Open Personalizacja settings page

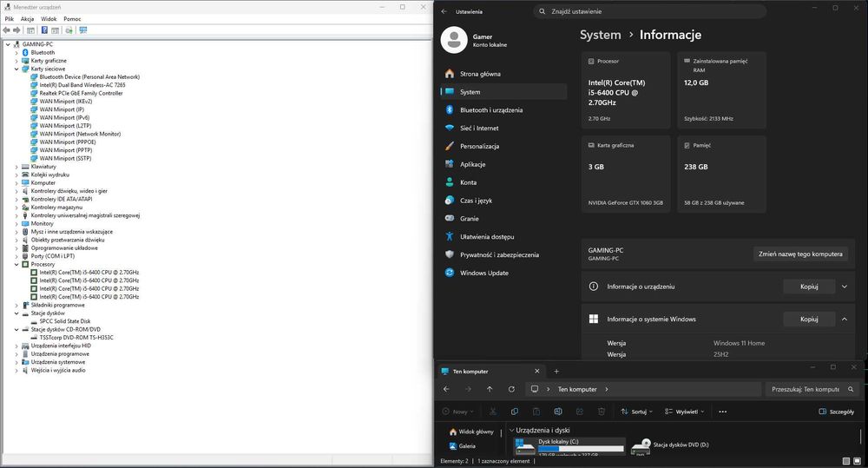[x=504, y=146]
